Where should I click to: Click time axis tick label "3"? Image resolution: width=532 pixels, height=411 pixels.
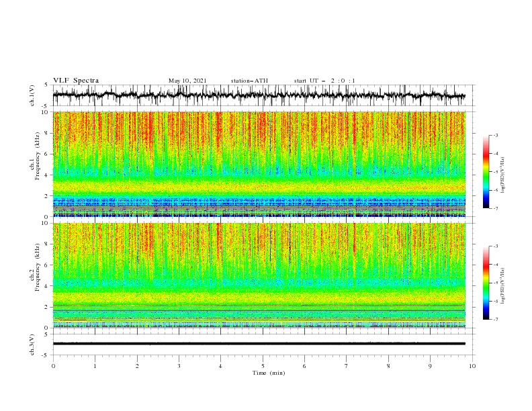pyautogui.click(x=179, y=366)
